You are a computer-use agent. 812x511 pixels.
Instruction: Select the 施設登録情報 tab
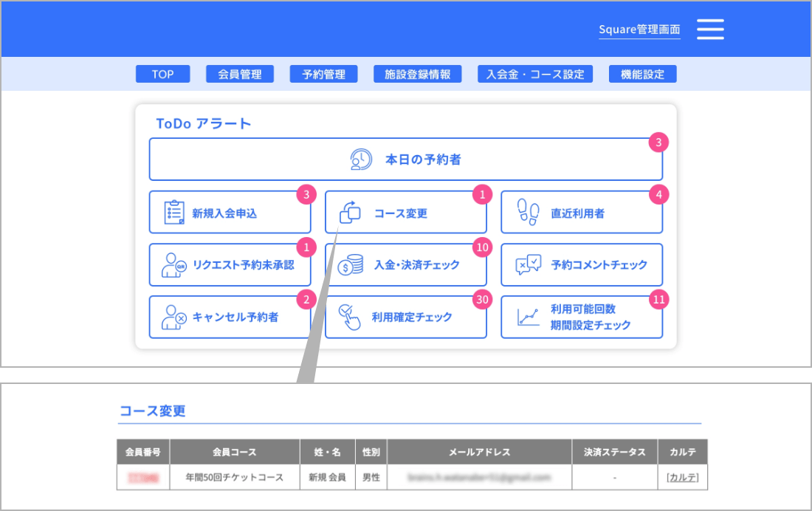point(417,74)
